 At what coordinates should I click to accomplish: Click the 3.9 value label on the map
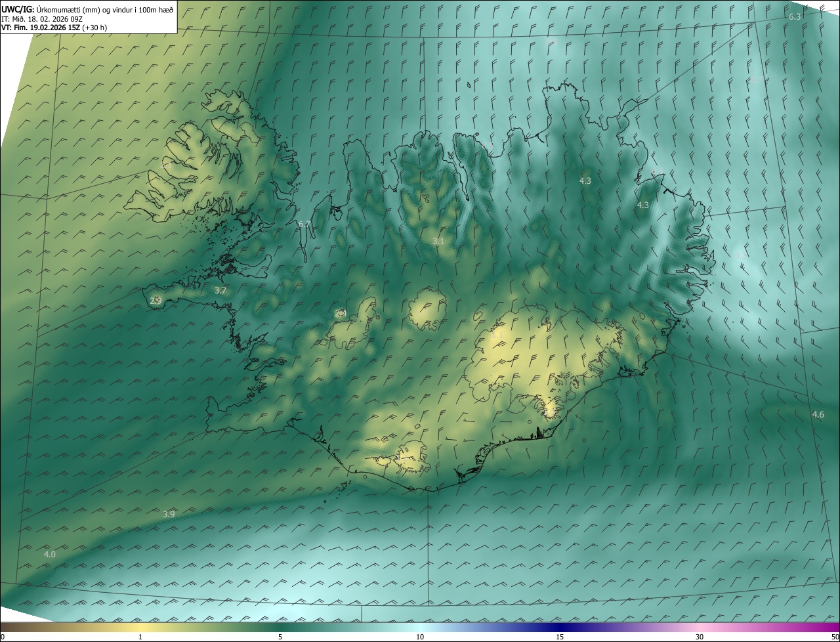169,514
